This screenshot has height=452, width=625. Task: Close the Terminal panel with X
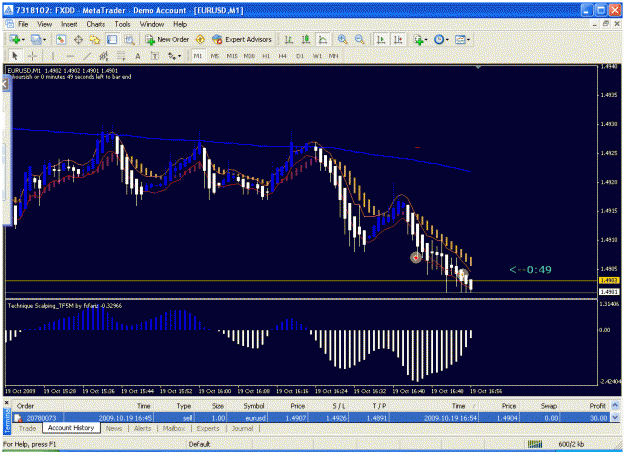coord(6,403)
